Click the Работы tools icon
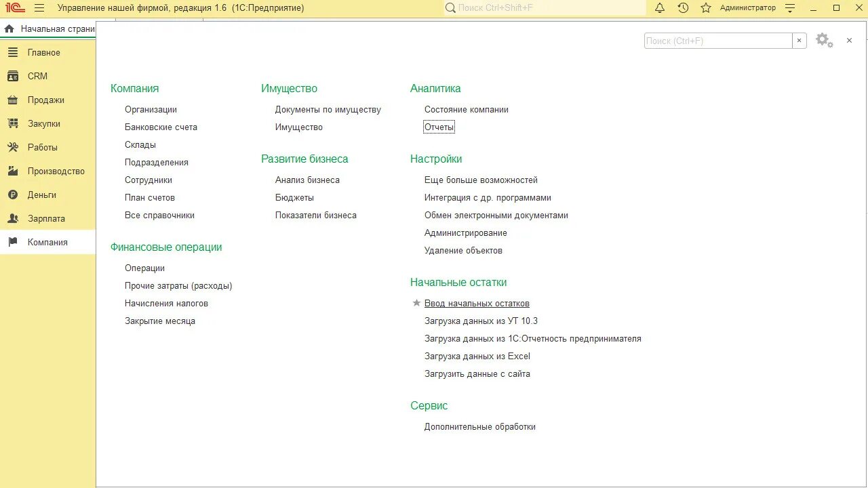Screen dimensions: 868x488 point(13,147)
